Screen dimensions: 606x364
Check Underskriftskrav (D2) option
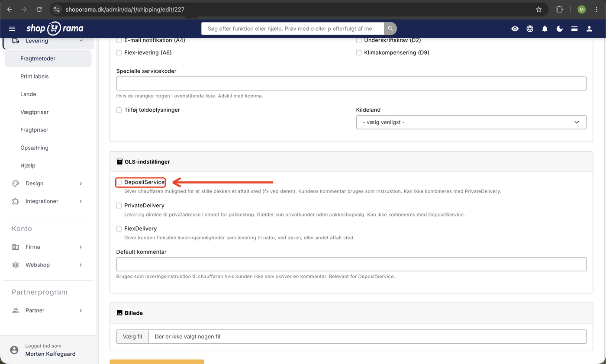[359, 40]
